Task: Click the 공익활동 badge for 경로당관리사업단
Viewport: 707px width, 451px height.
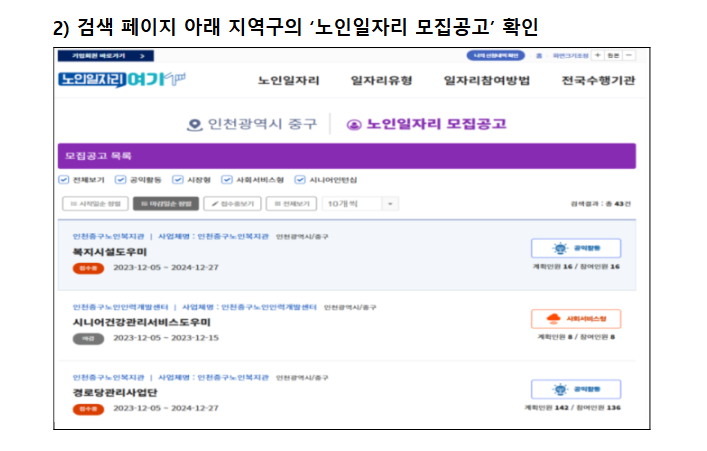Action: point(576,389)
